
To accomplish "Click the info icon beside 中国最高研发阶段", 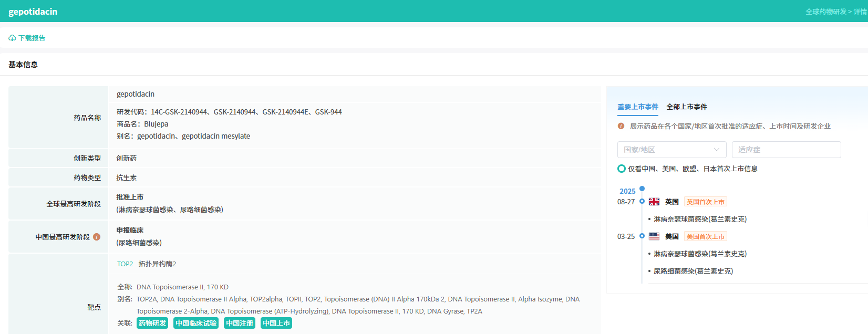I will coord(97,237).
